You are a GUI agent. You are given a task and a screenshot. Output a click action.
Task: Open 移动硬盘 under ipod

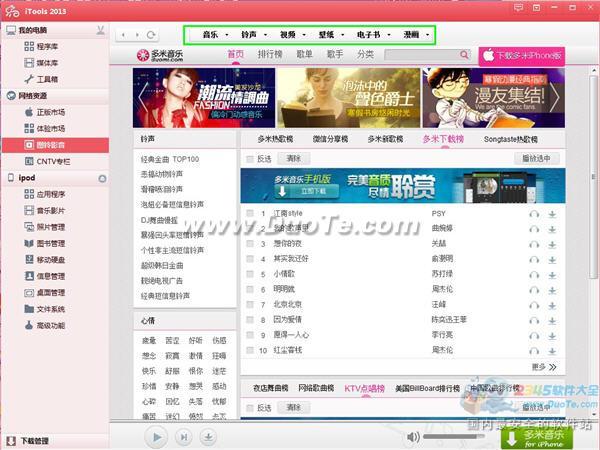click(x=45, y=260)
